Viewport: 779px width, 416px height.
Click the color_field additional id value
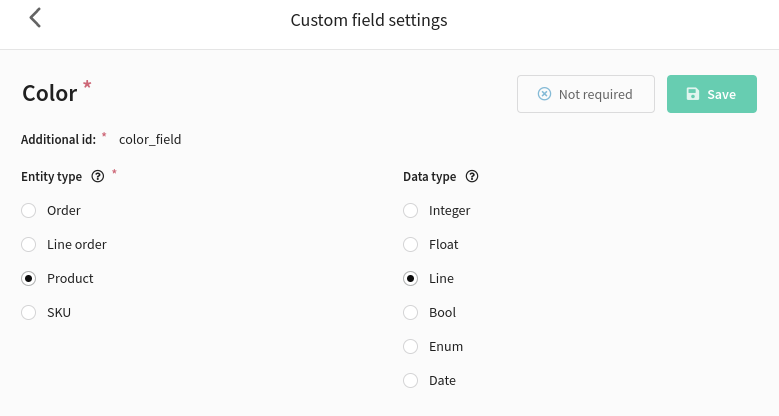pyautogui.click(x=150, y=140)
